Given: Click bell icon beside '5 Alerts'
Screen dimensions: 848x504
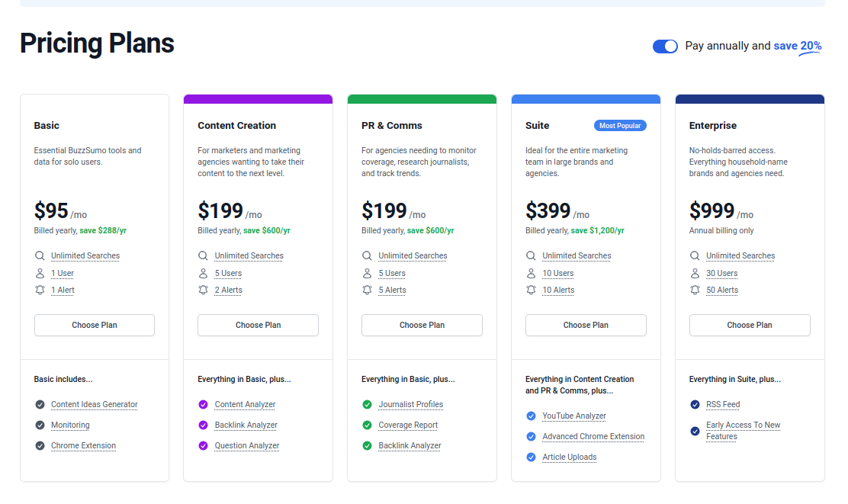Looking at the screenshot, I should point(368,290).
